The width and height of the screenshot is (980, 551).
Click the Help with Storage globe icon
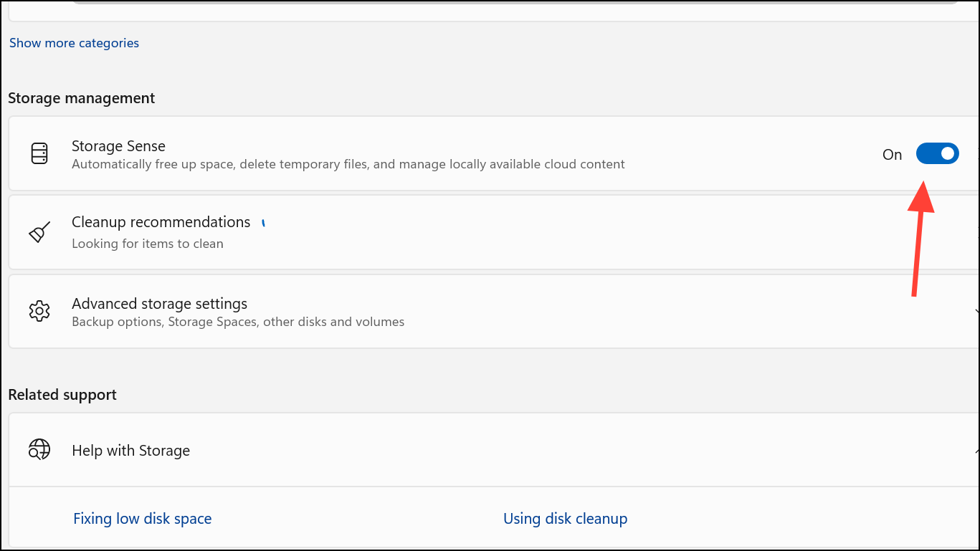39,450
